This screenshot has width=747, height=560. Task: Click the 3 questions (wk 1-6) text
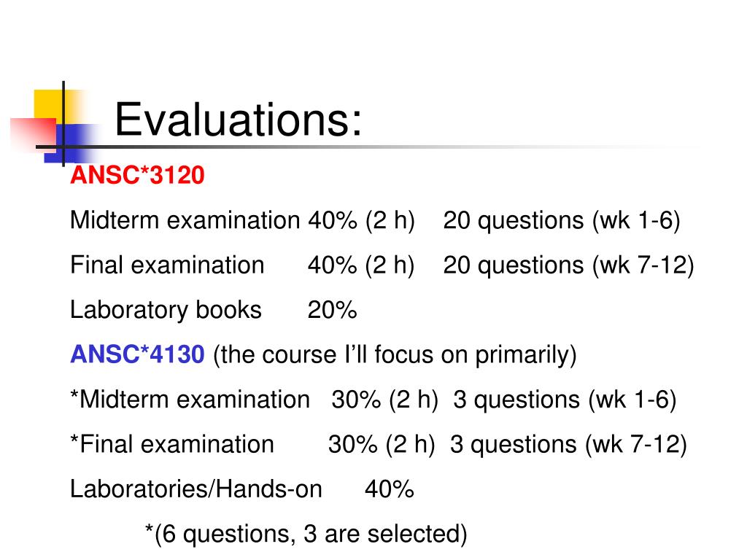[565, 400]
